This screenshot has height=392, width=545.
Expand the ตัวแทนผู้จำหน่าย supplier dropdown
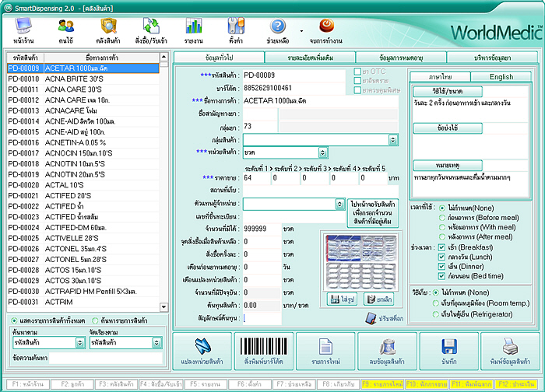(x=339, y=204)
